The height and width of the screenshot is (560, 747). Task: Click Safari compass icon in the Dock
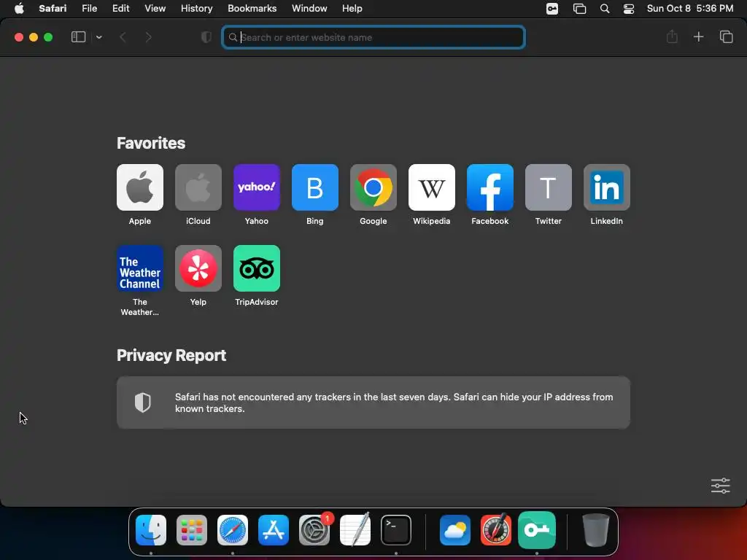pyautogui.click(x=233, y=530)
